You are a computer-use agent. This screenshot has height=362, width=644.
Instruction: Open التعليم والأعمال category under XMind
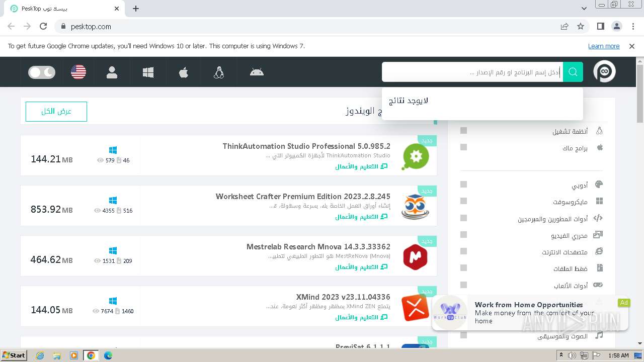pos(362,317)
